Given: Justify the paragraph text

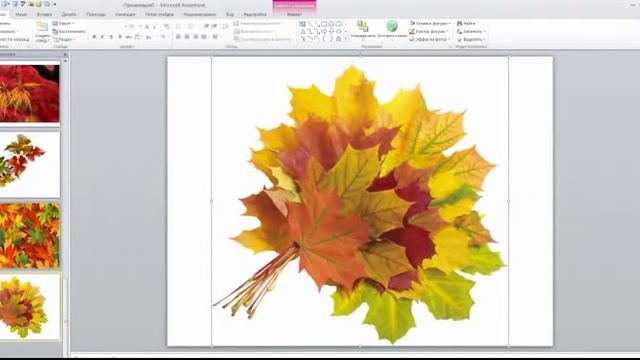Looking at the screenshot, I should pos(204,37).
